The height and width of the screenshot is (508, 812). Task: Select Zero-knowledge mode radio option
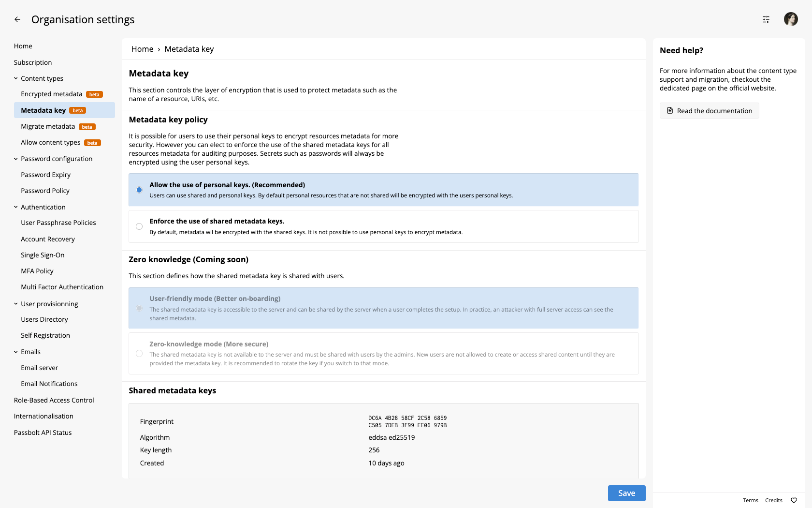pos(139,354)
